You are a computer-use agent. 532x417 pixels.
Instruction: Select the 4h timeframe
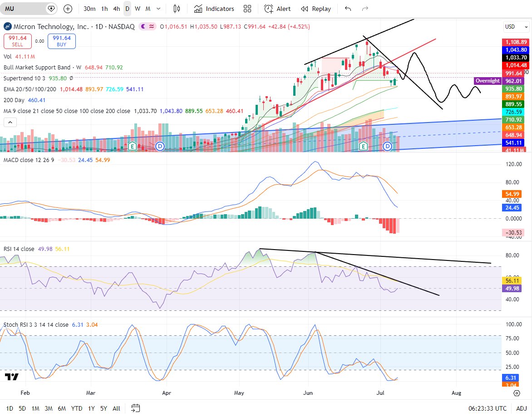(x=116, y=9)
